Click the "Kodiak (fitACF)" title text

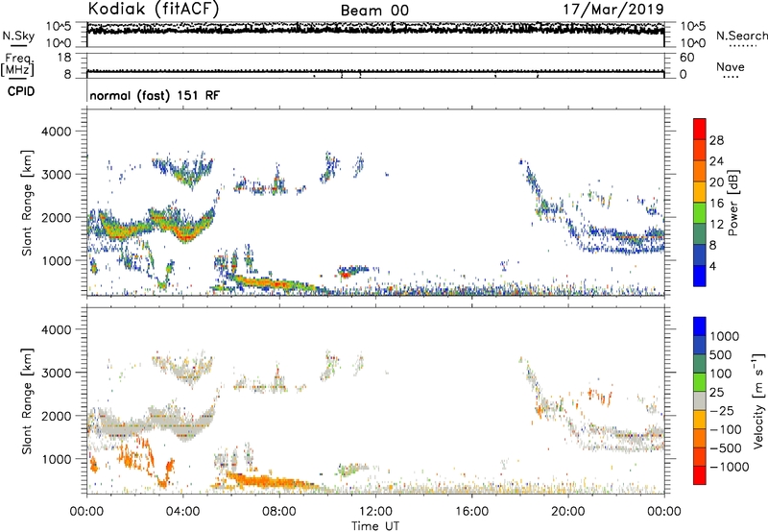tap(154, 9)
